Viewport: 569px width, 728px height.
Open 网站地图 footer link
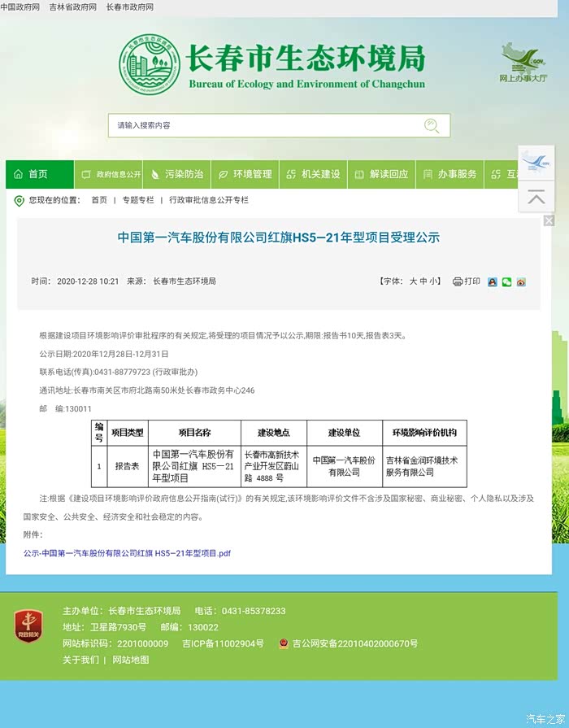(131, 660)
